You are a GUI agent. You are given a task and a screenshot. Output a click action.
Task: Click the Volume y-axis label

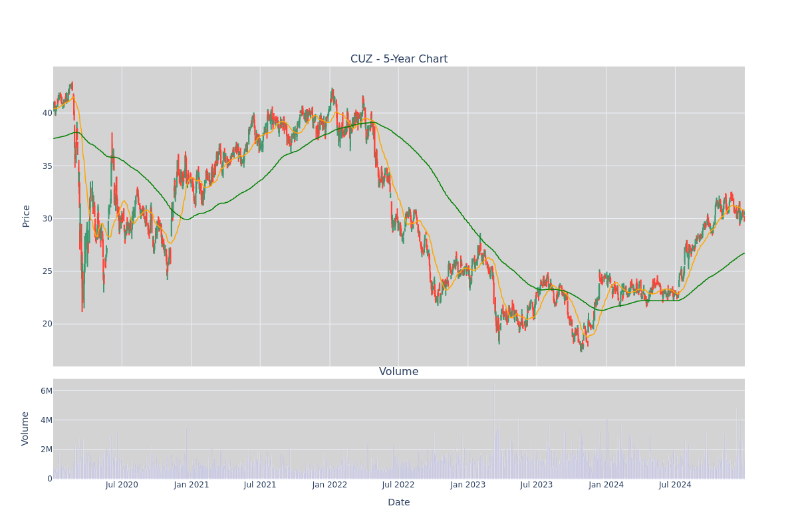coord(27,428)
